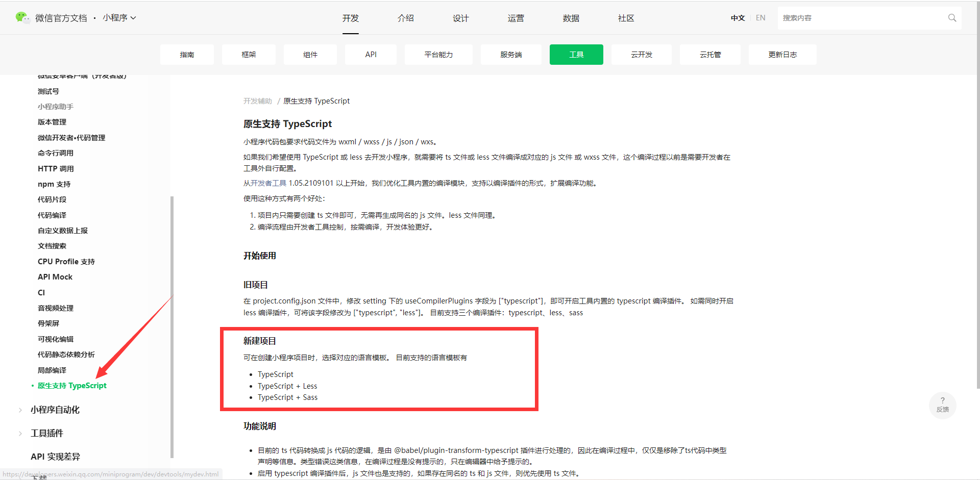Open the 反馈 feedback bubble
980x480 pixels.
coord(942,405)
